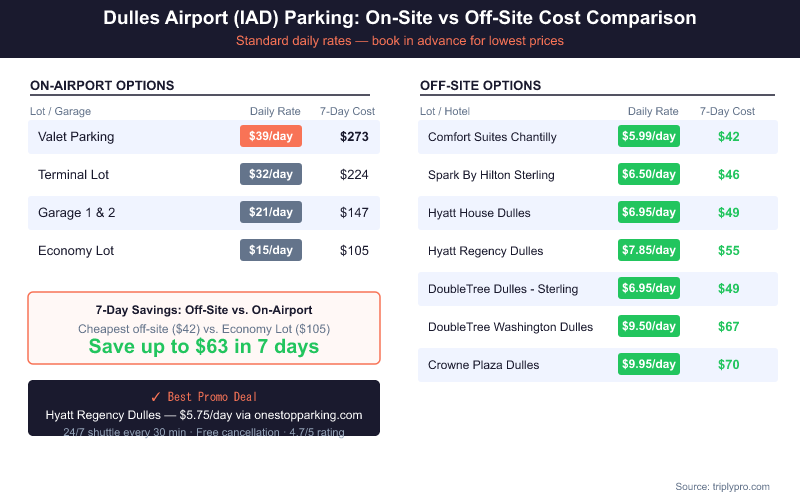Select the $32/day Terminal Lot rate badge

point(271,175)
